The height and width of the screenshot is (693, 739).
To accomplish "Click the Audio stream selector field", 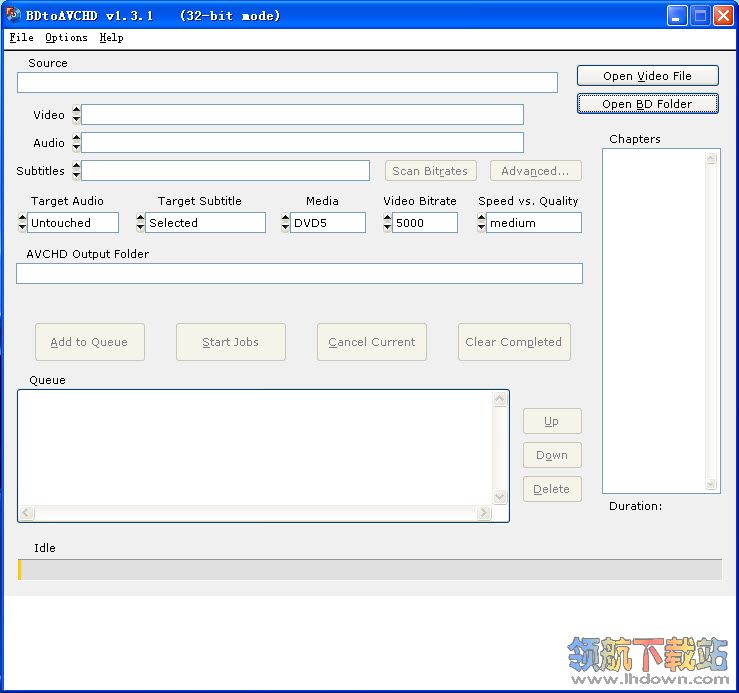I will tap(302, 142).
